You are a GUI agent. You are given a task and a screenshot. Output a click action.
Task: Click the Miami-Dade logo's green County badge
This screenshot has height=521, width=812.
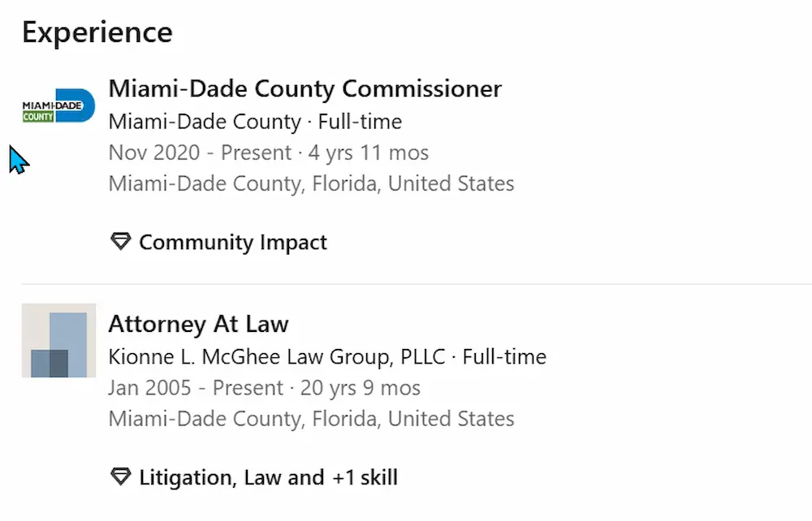[37, 116]
